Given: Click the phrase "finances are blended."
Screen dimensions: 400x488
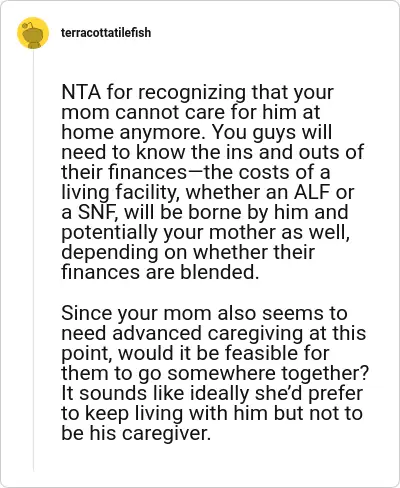Looking at the screenshot, I should point(160,272).
